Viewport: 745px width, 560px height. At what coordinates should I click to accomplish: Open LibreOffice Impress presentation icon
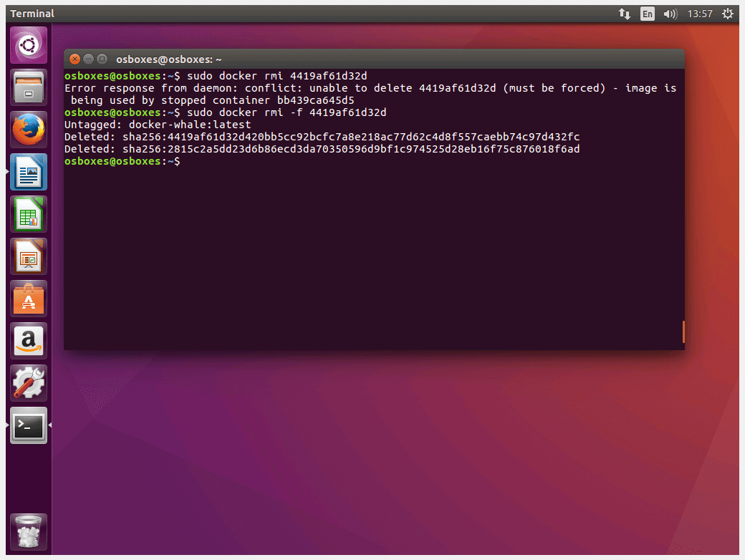point(29,256)
